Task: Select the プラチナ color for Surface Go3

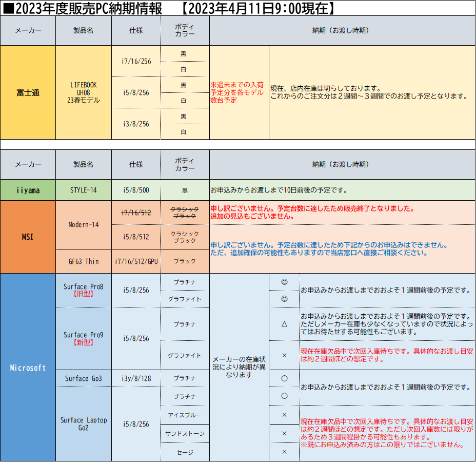Action: coord(185,378)
